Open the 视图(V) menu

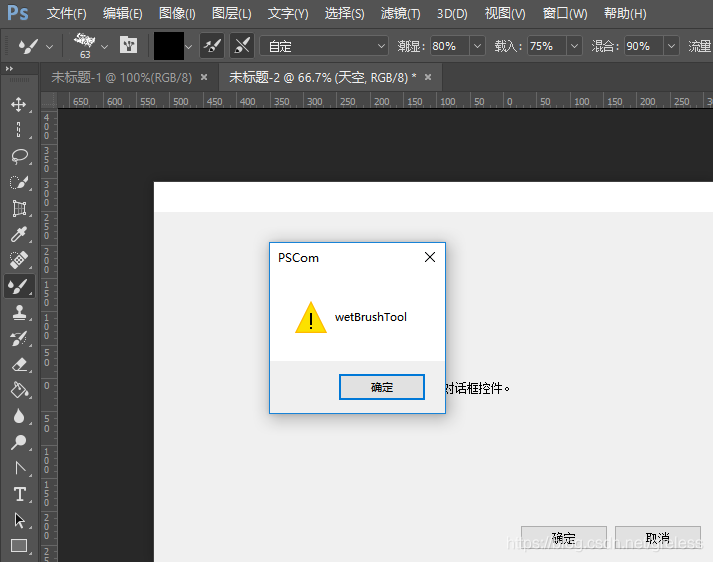(505, 14)
